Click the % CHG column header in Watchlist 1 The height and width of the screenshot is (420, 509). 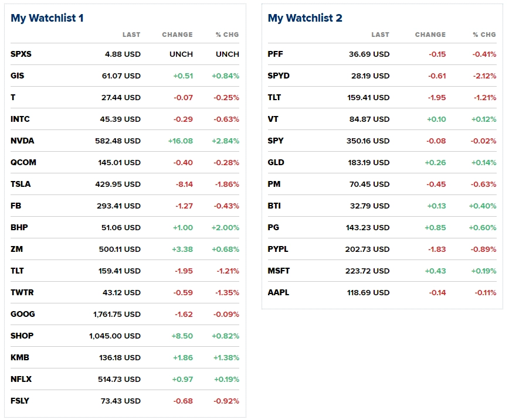coord(227,35)
